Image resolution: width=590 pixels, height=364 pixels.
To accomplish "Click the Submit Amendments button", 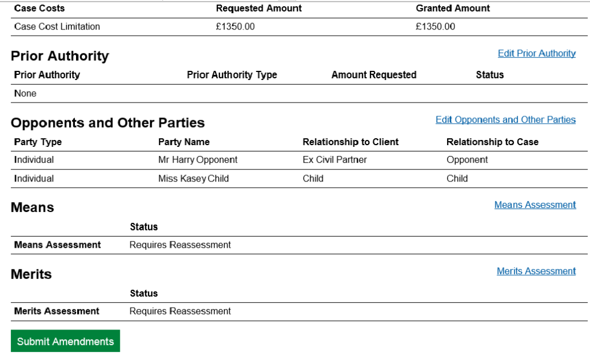I will point(65,341).
